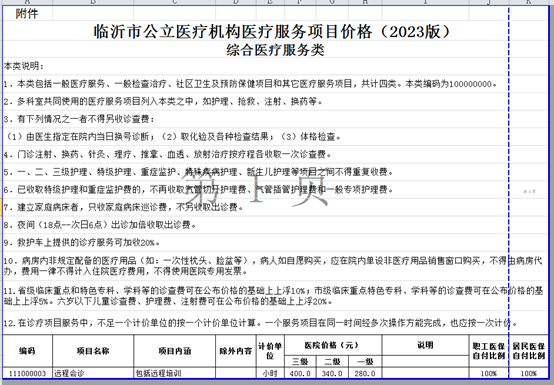554x385 pixels.
Task: Click the 400.0 price cell
Action: pyautogui.click(x=300, y=373)
